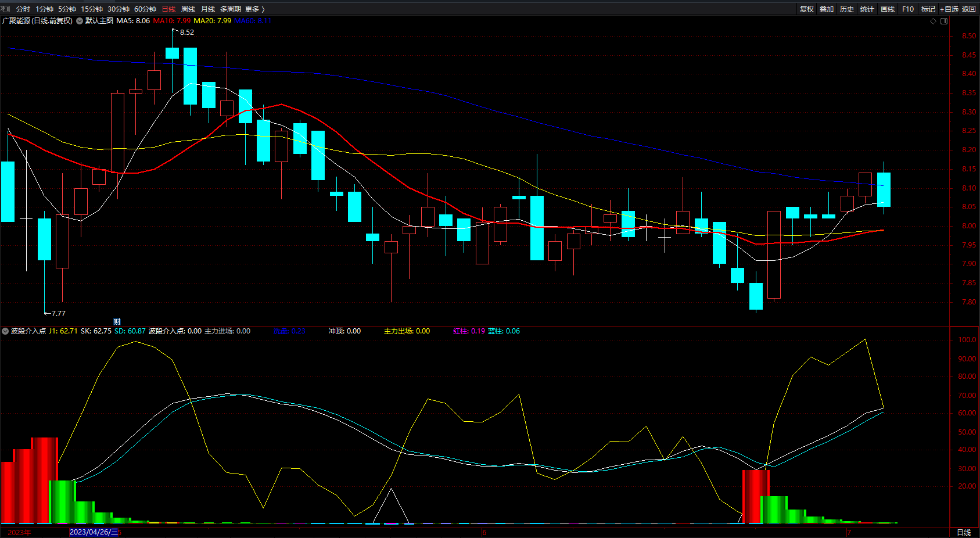The width and height of the screenshot is (980, 538).
Task: Open the 多周期 multi-period view
Action: tap(231, 9)
